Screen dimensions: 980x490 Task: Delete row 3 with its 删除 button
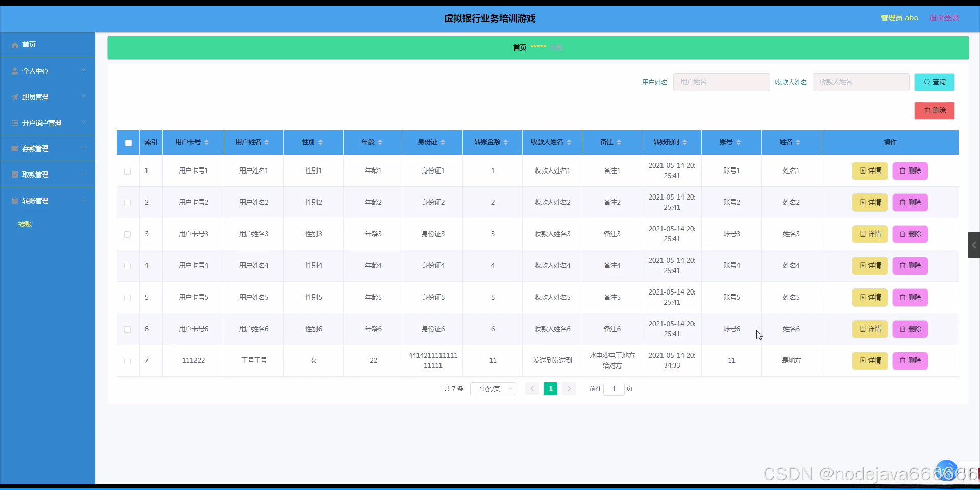pos(910,234)
